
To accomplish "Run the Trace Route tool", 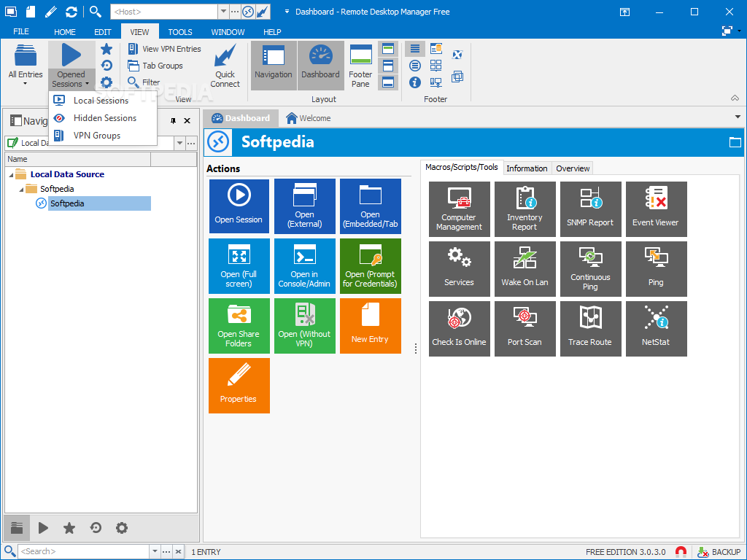I will point(590,329).
